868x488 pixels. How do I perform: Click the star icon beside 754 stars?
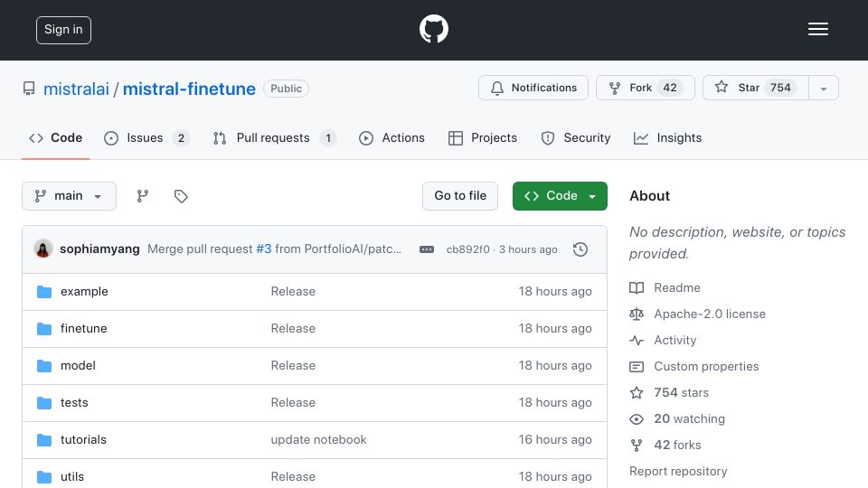(637, 393)
